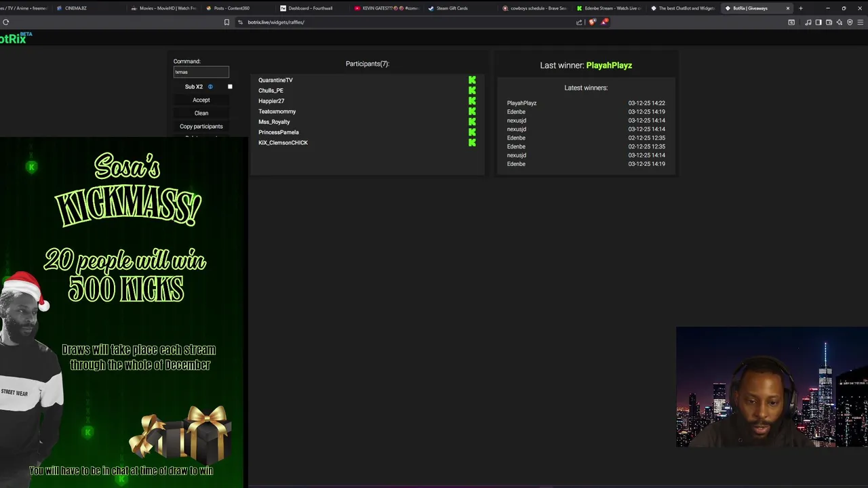Open the Brave Wallet icon

pyautogui.click(x=829, y=22)
